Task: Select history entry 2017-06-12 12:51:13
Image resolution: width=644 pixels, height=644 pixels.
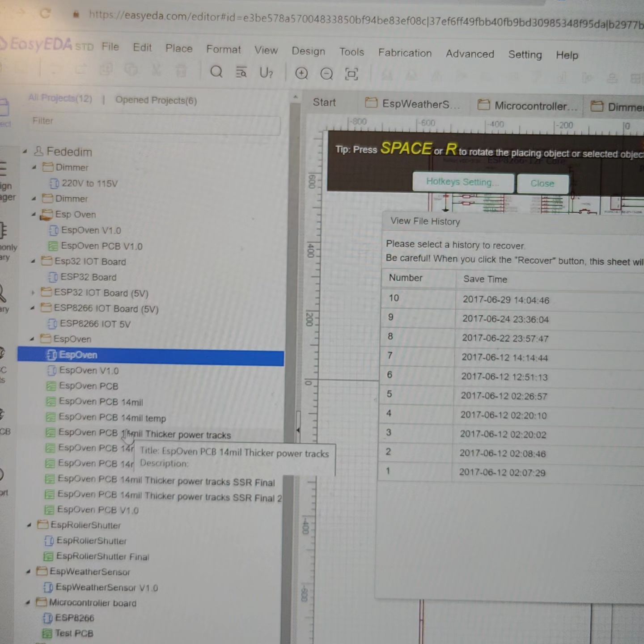Action: pos(512,376)
